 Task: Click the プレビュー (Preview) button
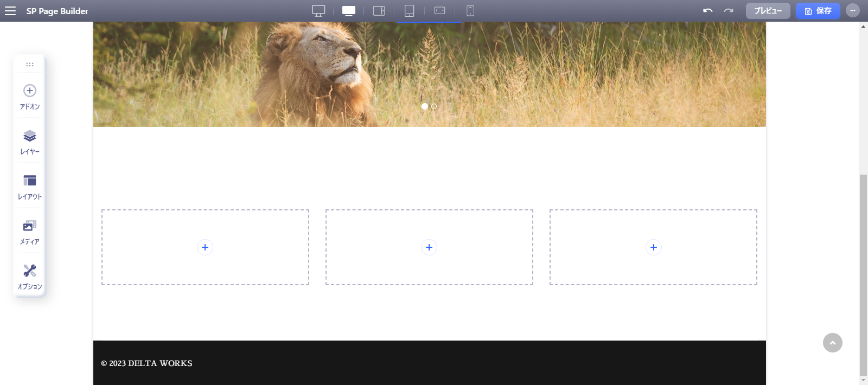(768, 11)
